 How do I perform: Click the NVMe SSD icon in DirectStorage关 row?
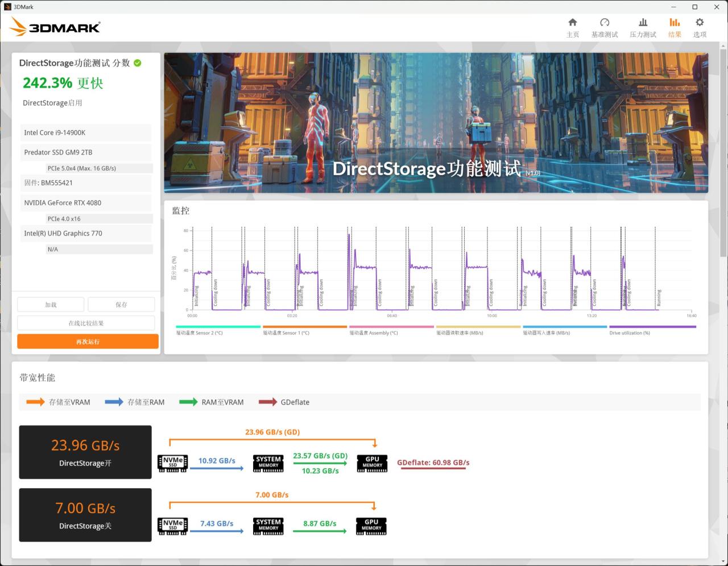172,525
